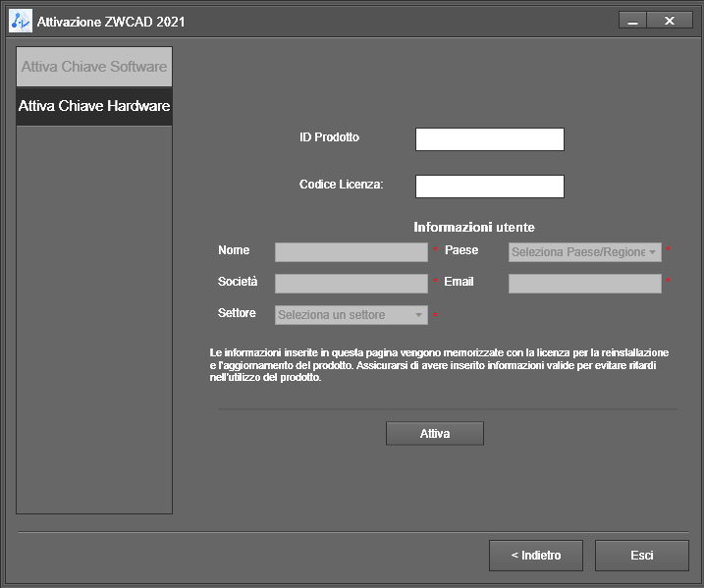704x588 pixels.
Task: Click the Esci button to exit
Action: pos(641,556)
